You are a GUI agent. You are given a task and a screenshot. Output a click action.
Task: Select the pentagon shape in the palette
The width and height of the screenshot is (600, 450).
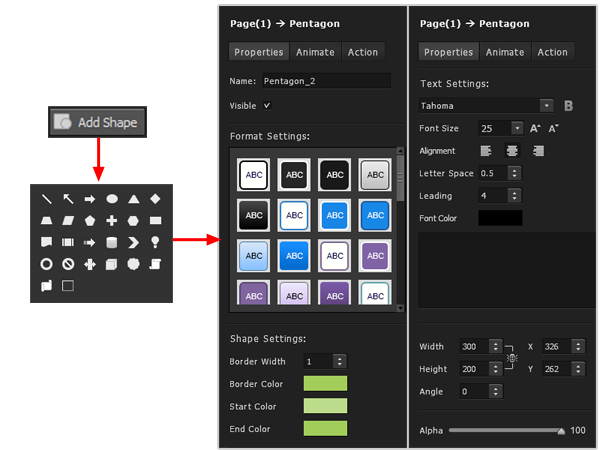pyautogui.click(x=90, y=220)
